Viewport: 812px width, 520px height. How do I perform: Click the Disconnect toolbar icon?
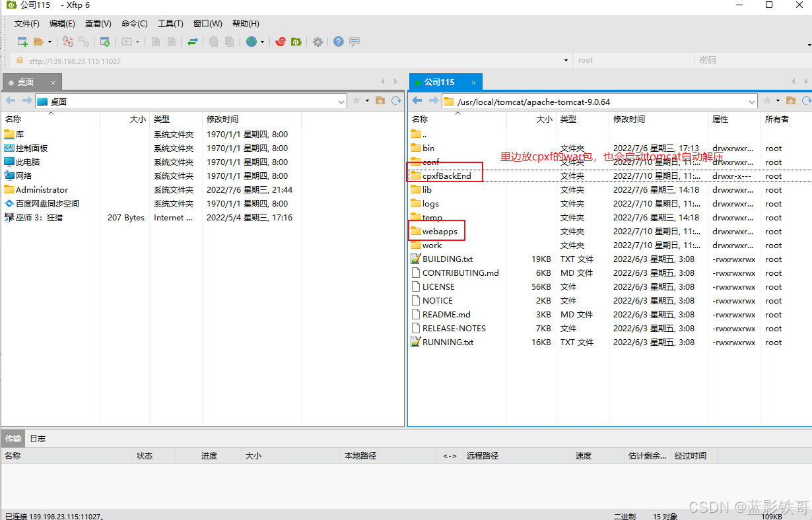pos(68,42)
